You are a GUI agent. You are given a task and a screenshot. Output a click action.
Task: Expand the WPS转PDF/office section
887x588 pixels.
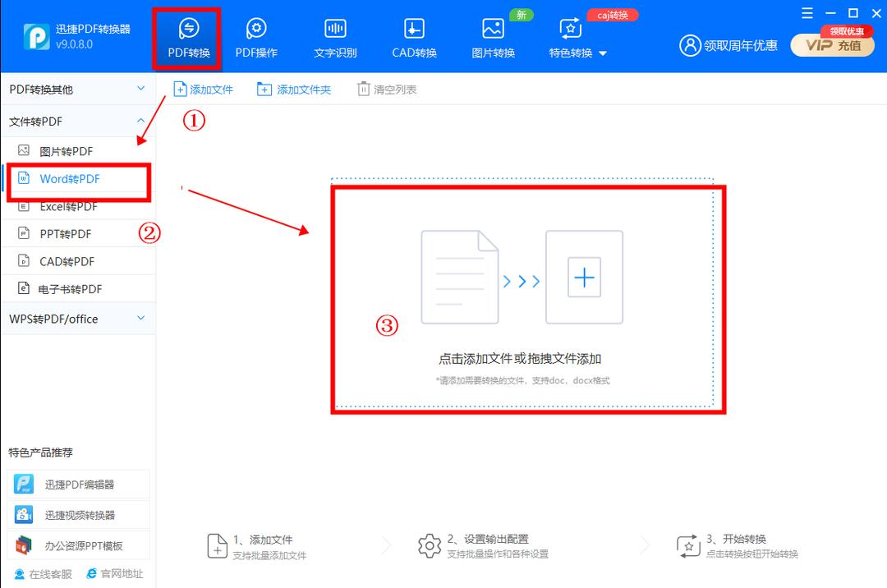79,319
